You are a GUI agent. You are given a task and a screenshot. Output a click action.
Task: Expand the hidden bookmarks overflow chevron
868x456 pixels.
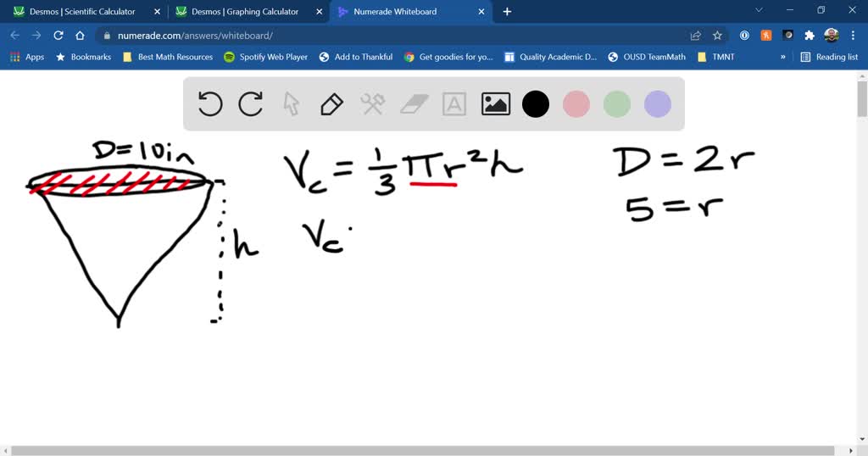coord(782,57)
